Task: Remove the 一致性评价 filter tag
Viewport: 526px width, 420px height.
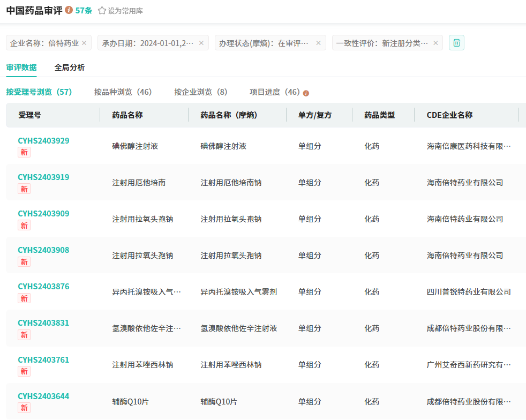Action: click(x=435, y=43)
